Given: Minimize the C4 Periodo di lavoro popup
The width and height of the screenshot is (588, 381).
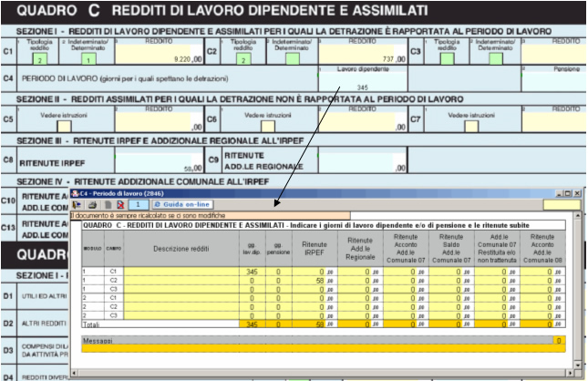Looking at the screenshot, I should point(558,194).
